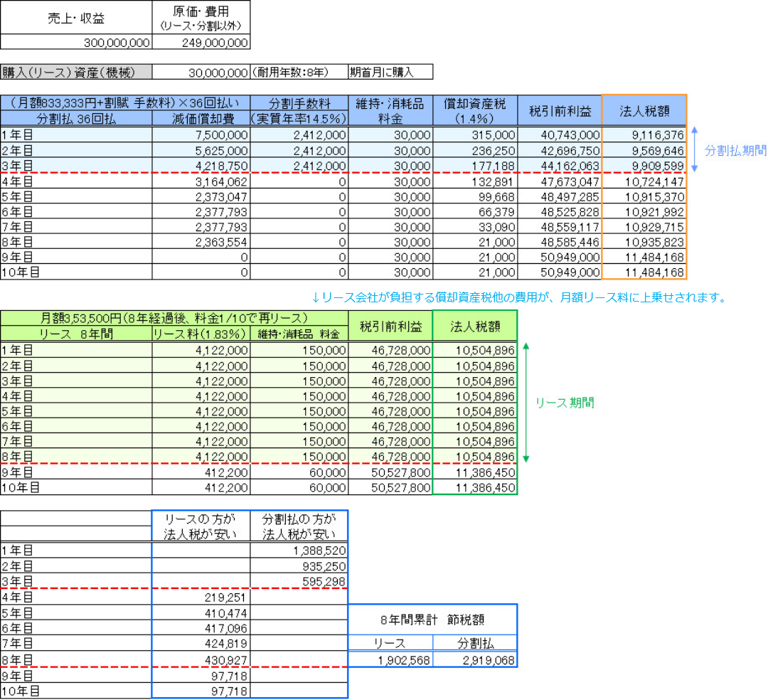
Task: Select corporate tax value 9,116,376
Action: pyautogui.click(x=644, y=134)
